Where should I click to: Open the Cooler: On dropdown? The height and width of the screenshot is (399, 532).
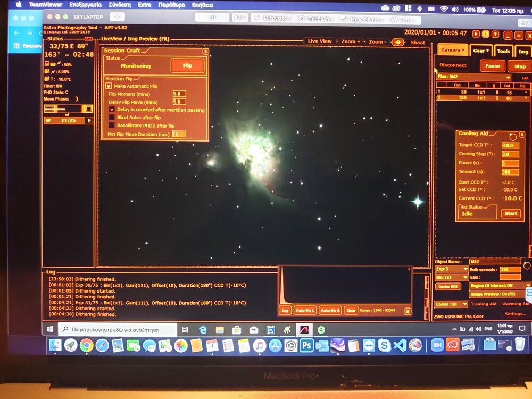pos(465,304)
